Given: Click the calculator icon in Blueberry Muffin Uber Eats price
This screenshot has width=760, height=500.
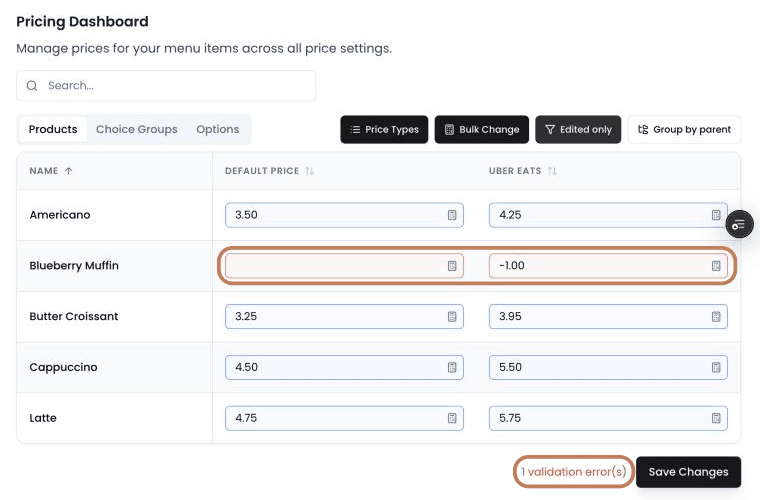Looking at the screenshot, I should pyautogui.click(x=716, y=266).
